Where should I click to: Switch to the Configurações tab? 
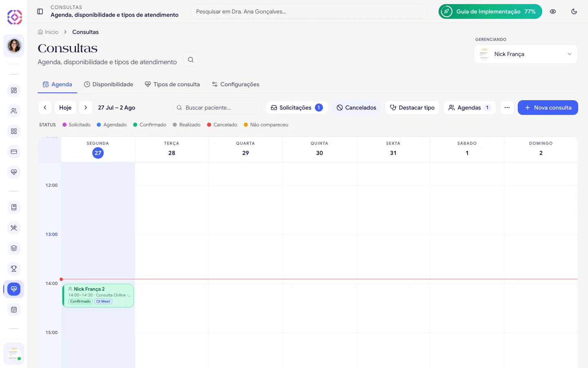click(236, 84)
